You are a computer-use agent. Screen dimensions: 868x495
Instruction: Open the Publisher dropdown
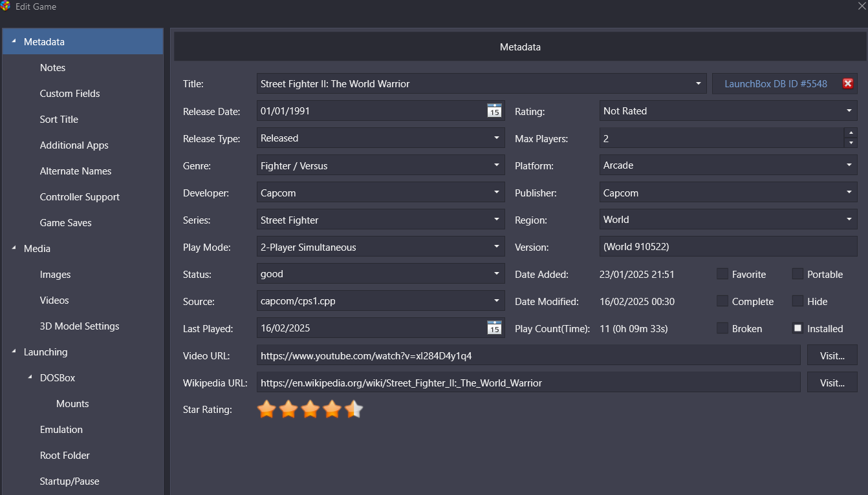point(850,193)
